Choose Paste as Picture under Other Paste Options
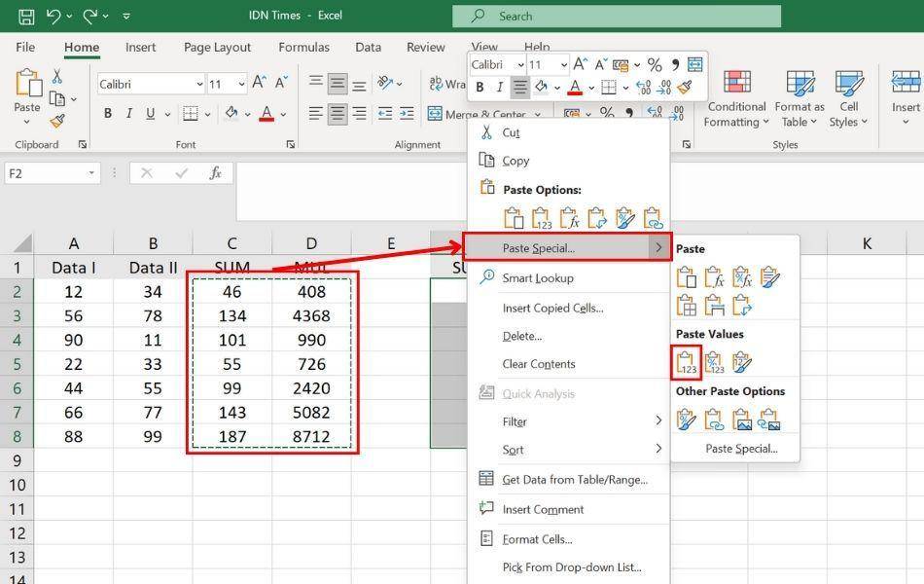The width and height of the screenshot is (924, 584). (742, 420)
